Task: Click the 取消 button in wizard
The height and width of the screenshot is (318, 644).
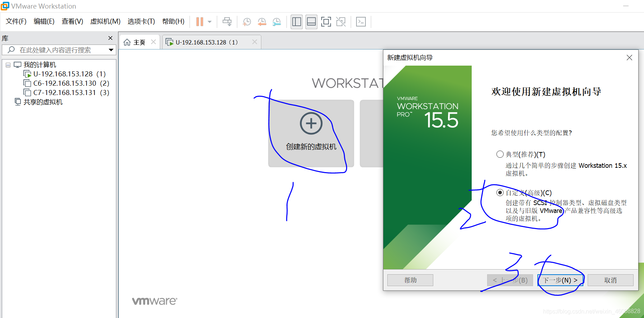Action: point(611,280)
